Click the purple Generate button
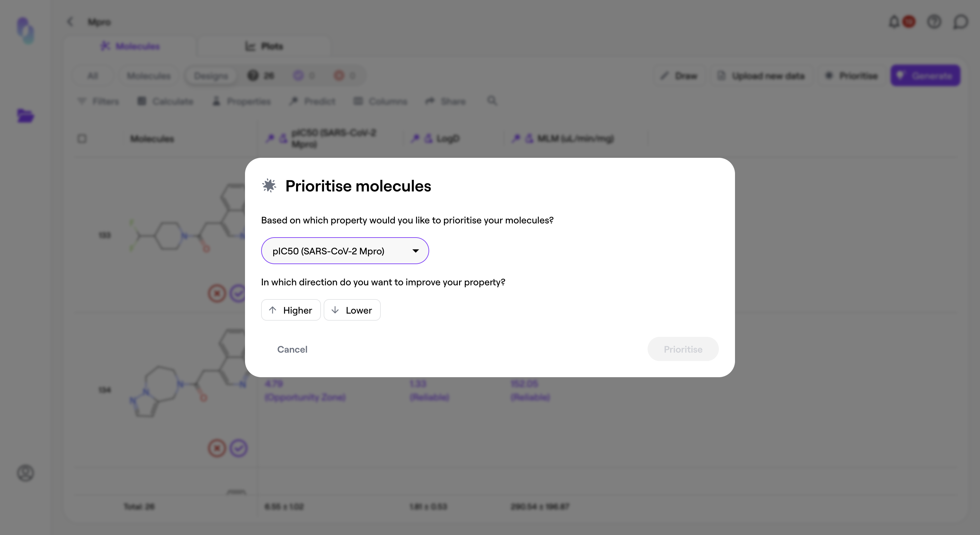This screenshot has height=535, width=980. pyautogui.click(x=925, y=75)
